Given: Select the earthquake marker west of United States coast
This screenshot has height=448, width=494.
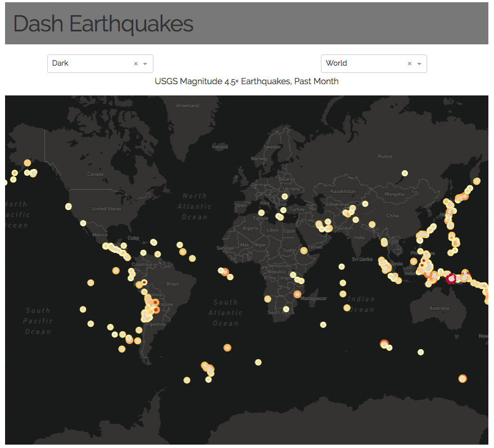Looking at the screenshot, I should 69,207.
